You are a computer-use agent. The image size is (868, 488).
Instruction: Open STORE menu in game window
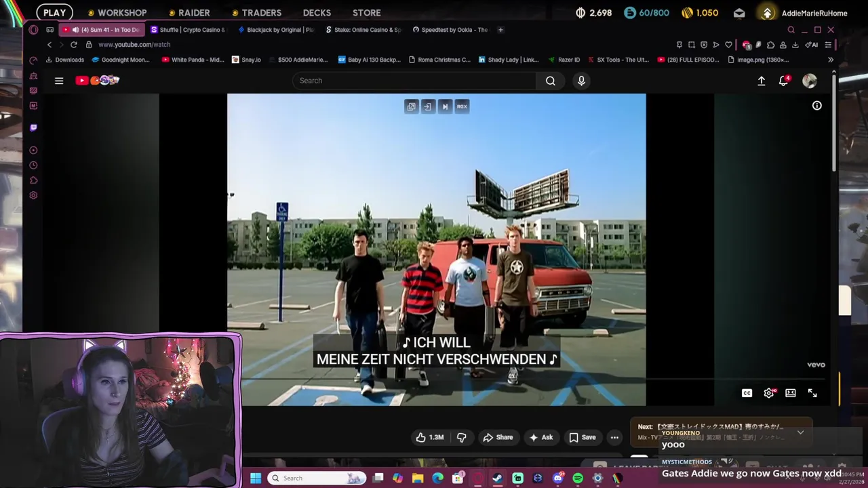[x=366, y=13]
